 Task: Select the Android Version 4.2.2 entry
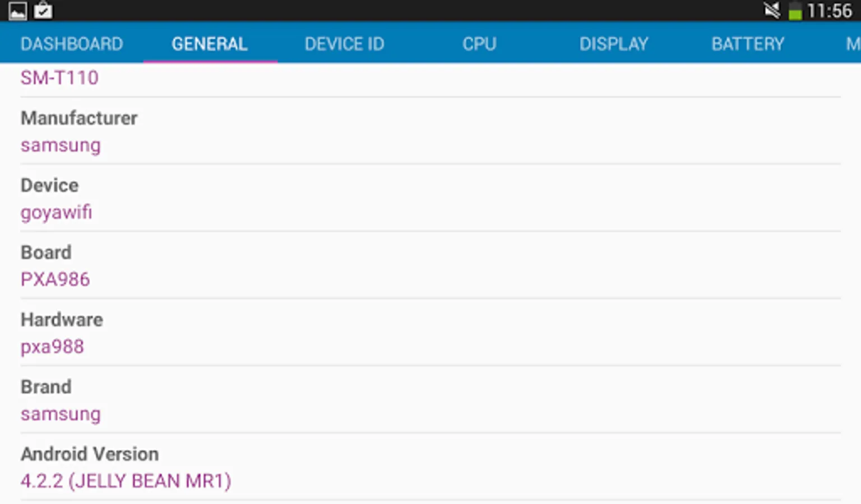(x=430, y=467)
